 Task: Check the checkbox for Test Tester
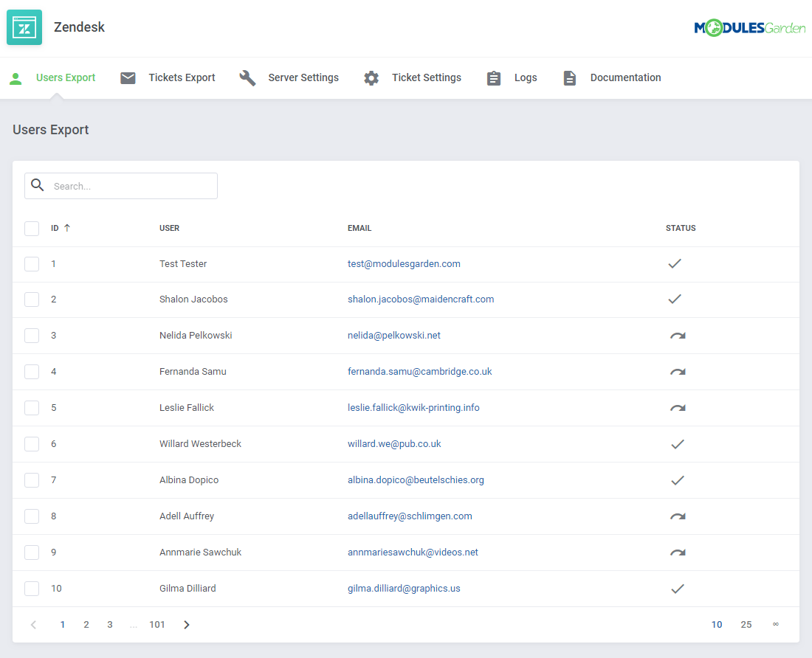pos(32,263)
